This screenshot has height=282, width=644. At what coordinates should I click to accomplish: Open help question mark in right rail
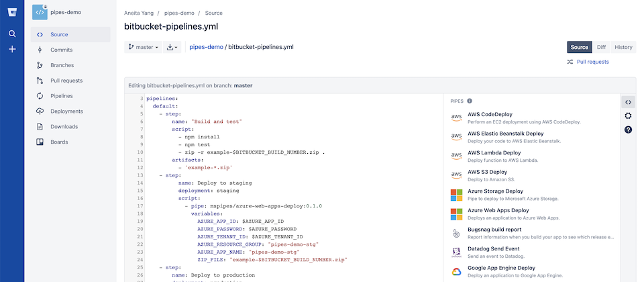(628, 130)
